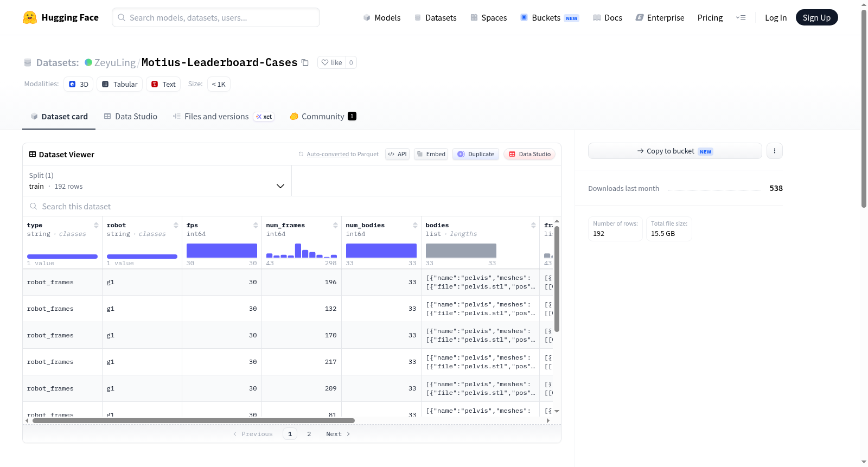Open Buckets in the top navigation
Viewport: 868px width, 467px height.
point(550,17)
